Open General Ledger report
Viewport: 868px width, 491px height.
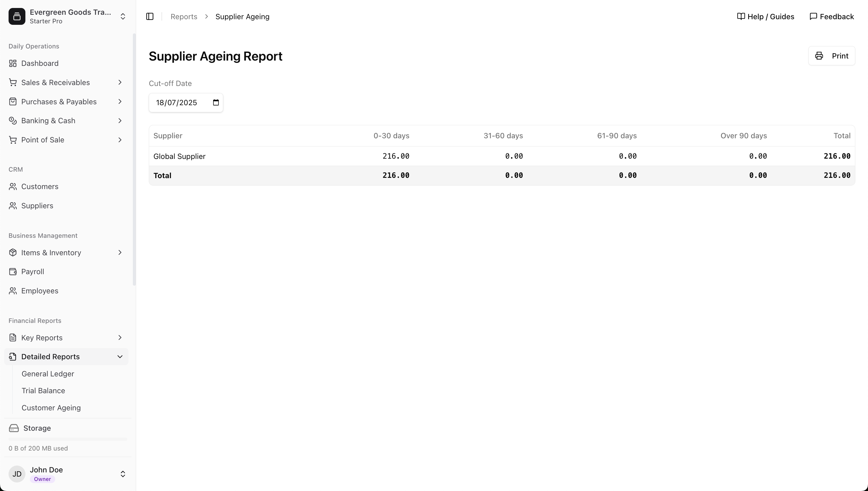(48, 374)
